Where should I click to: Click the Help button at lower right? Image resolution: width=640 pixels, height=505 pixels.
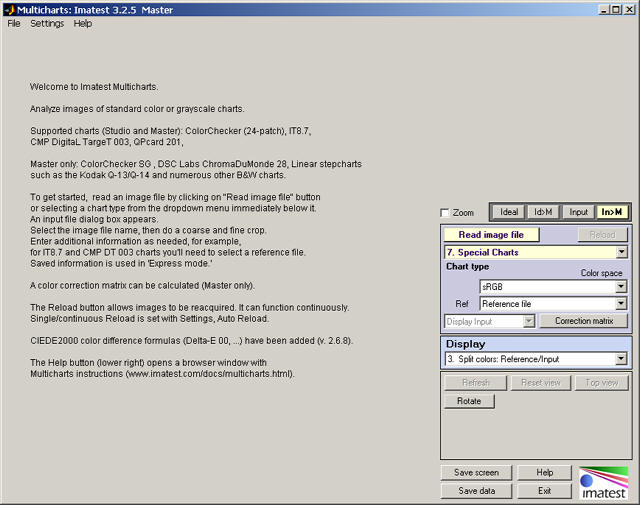click(x=544, y=472)
